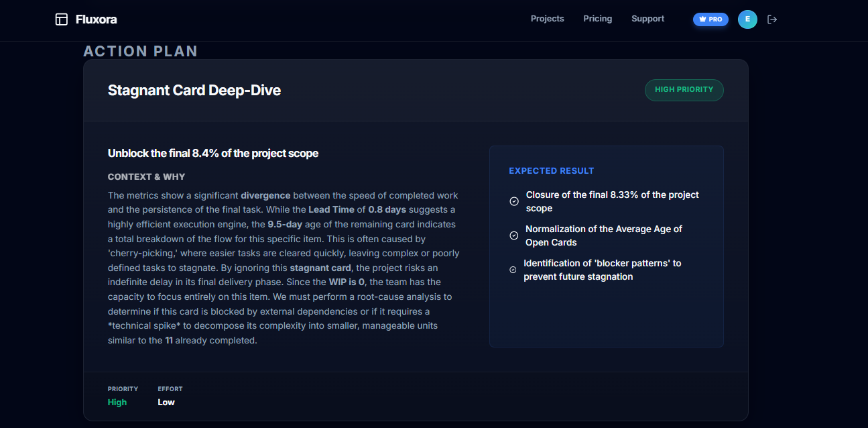Open the Projects nav item
This screenshot has width=868, height=428.
point(547,19)
